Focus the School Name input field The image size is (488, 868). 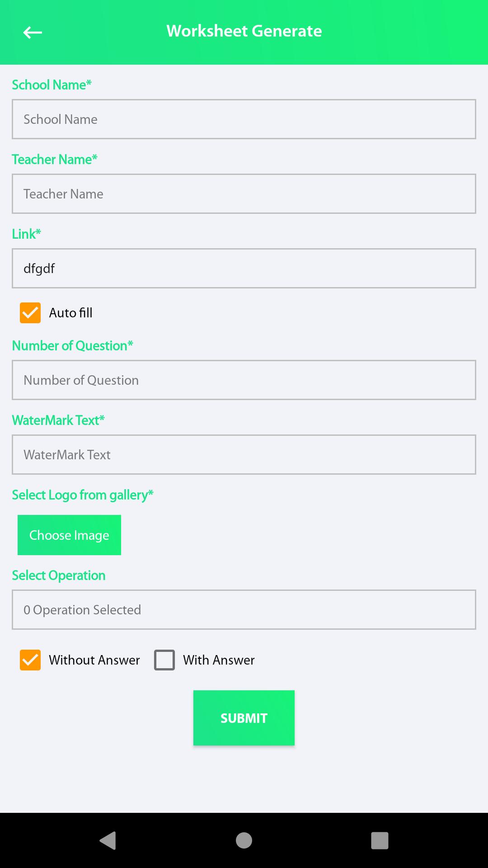244,119
